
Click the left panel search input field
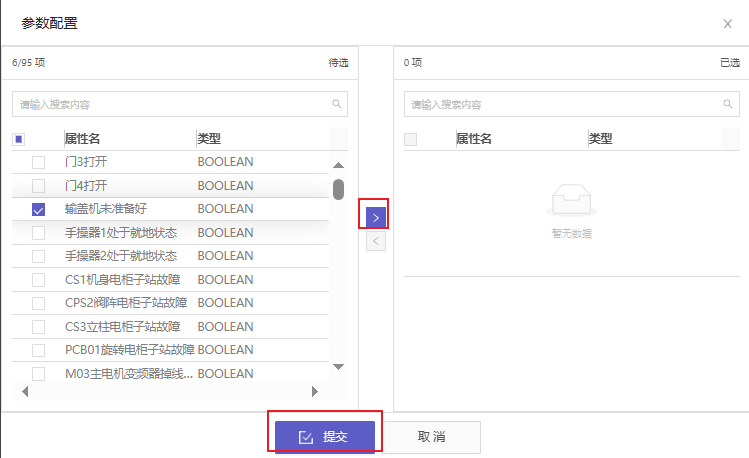[x=180, y=104]
